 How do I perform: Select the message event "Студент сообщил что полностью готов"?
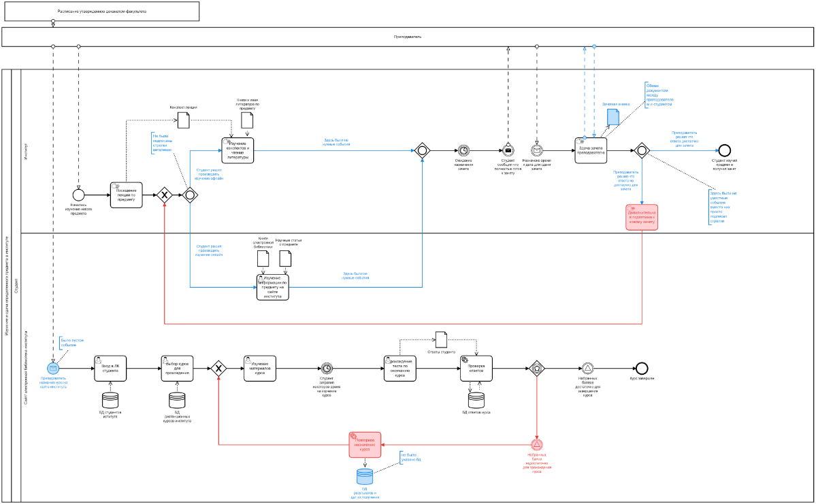pyautogui.click(x=508, y=150)
